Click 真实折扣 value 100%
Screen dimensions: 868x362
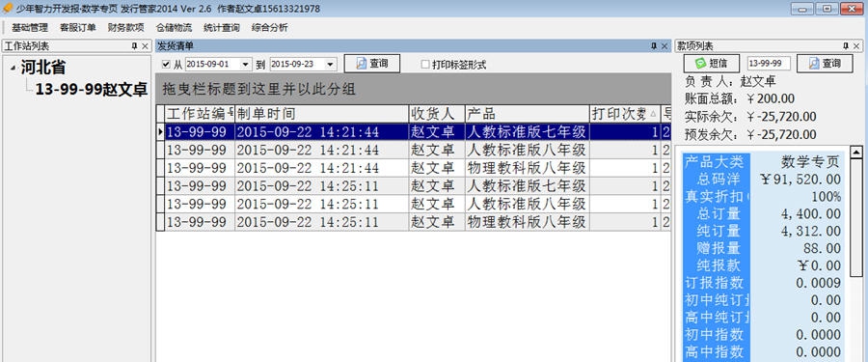tap(826, 196)
